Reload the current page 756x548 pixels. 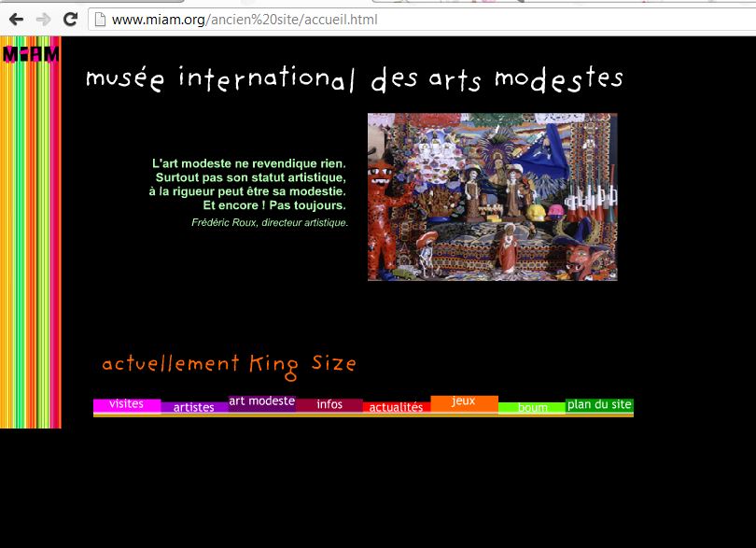[x=70, y=19]
